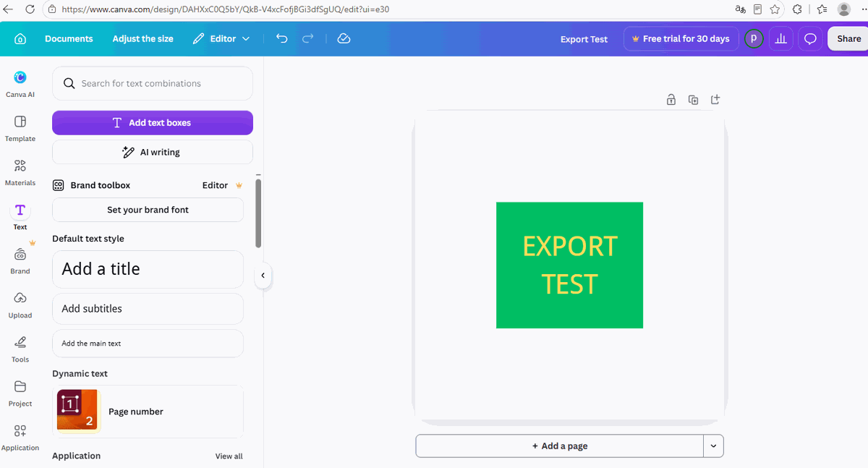The image size is (868, 468).
Task: Open Editor mode dropdown
Action: click(221, 39)
